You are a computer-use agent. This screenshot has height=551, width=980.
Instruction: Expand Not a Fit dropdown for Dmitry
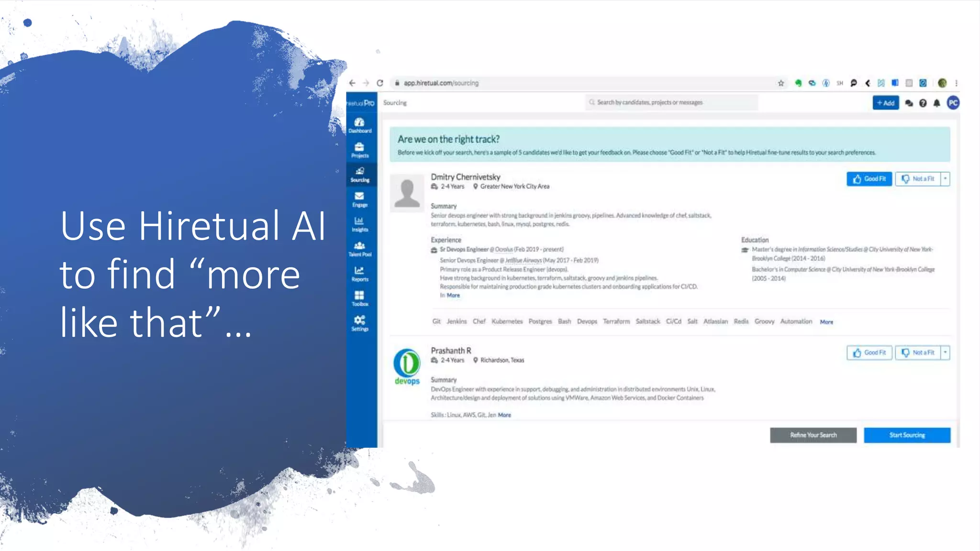[x=945, y=179]
